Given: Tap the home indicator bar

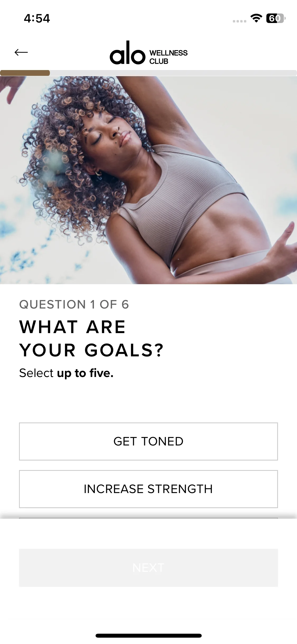Looking at the screenshot, I should [x=149, y=636].
